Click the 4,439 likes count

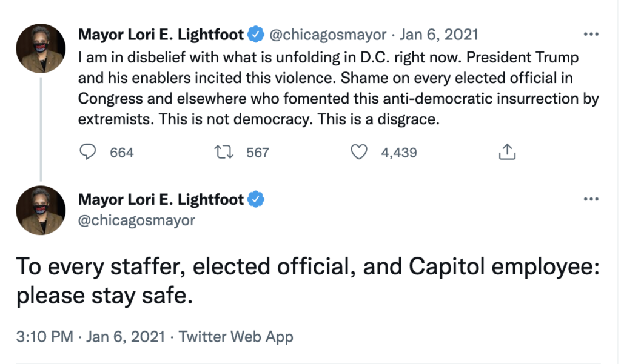[398, 153]
